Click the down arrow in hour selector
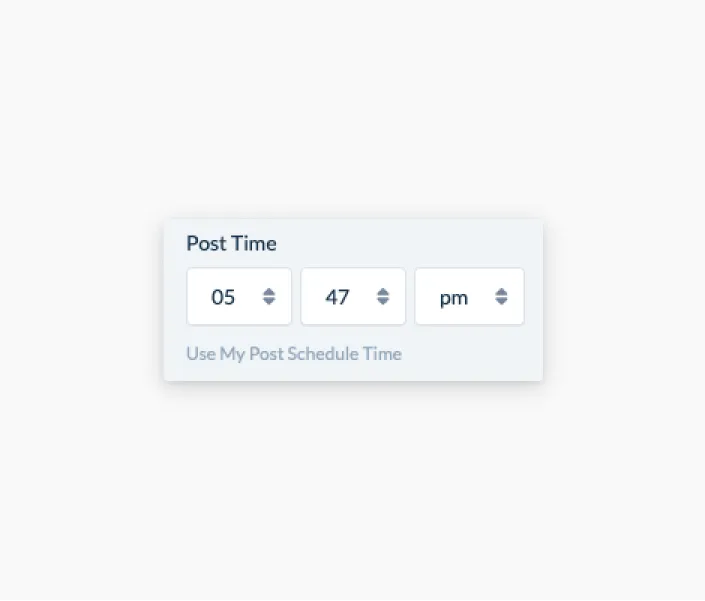This screenshot has height=601, width=705. pyautogui.click(x=269, y=302)
